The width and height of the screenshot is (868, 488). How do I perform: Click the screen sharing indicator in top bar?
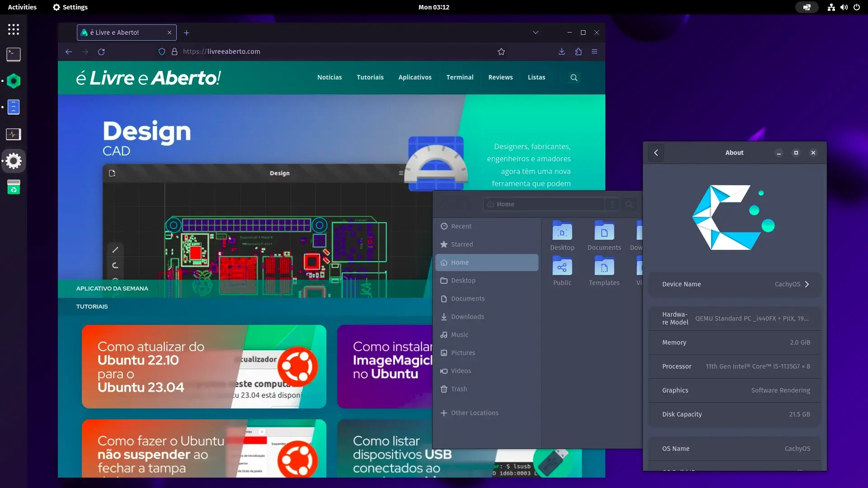point(807,7)
